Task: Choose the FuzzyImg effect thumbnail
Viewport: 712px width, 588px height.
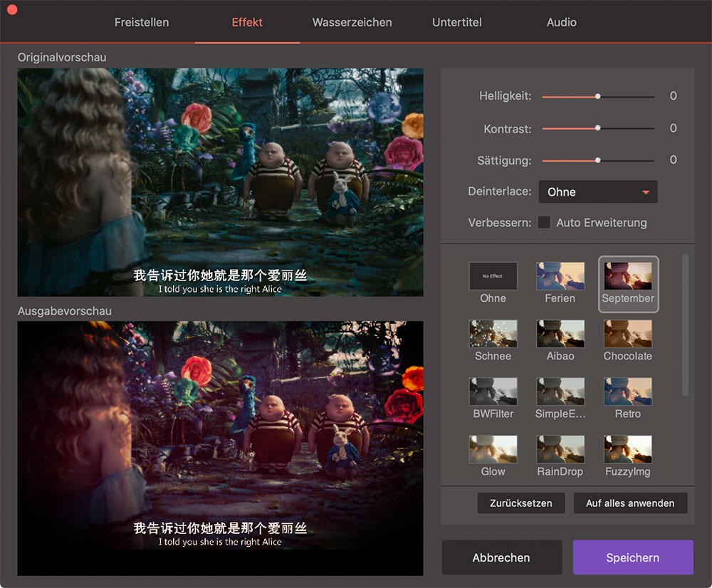Action: tap(628, 449)
